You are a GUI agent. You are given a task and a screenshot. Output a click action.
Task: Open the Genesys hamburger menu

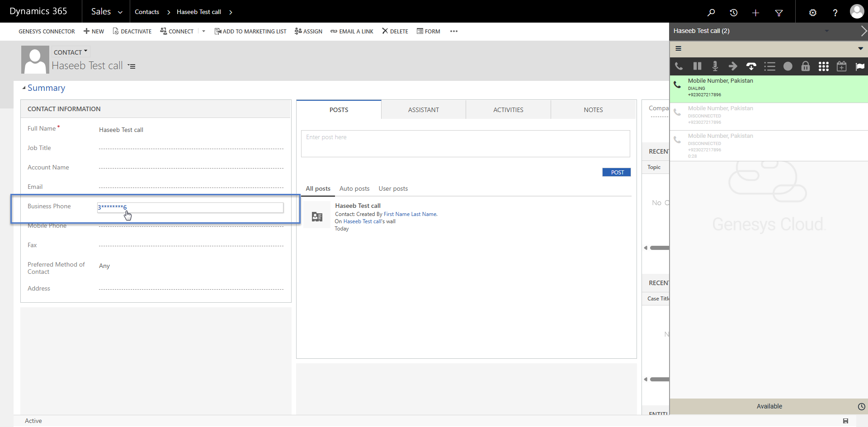678,48
